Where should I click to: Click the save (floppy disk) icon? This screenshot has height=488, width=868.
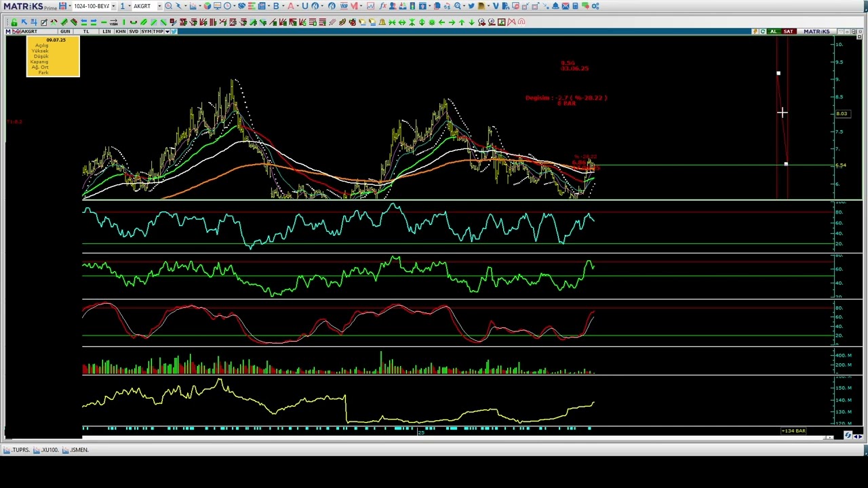point(62,6)
